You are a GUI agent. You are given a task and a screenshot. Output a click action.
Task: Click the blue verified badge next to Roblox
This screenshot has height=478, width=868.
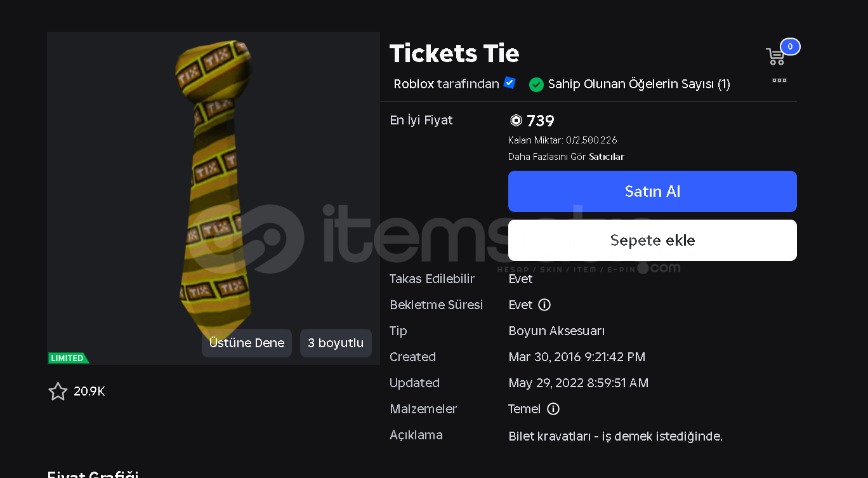coord(510,83)
